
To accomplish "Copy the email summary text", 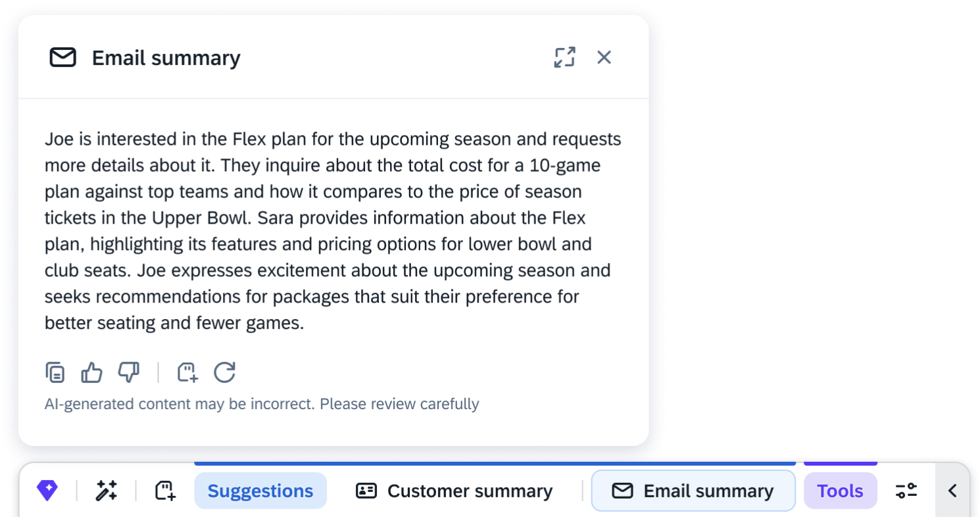I will point(55,373).
